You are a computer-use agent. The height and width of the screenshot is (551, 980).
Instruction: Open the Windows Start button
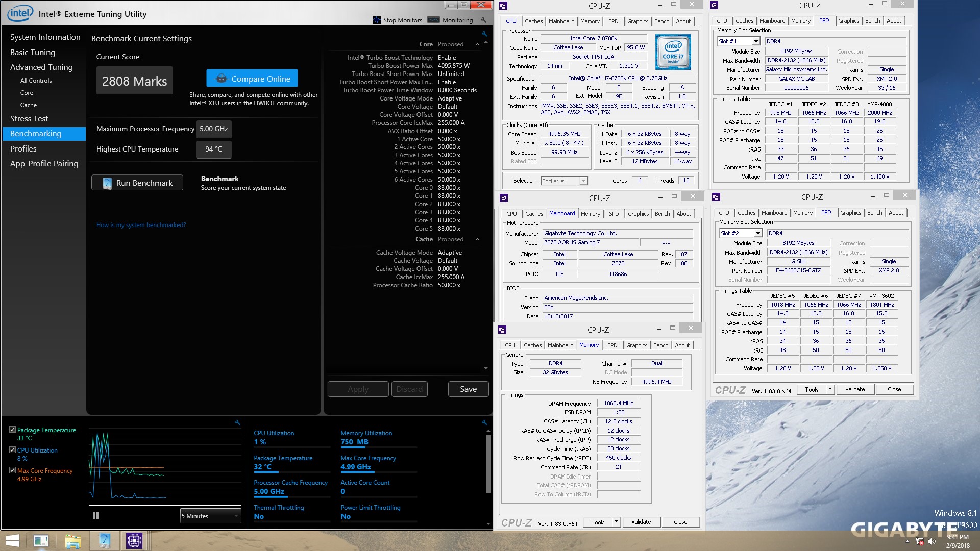tap(12, 541)
